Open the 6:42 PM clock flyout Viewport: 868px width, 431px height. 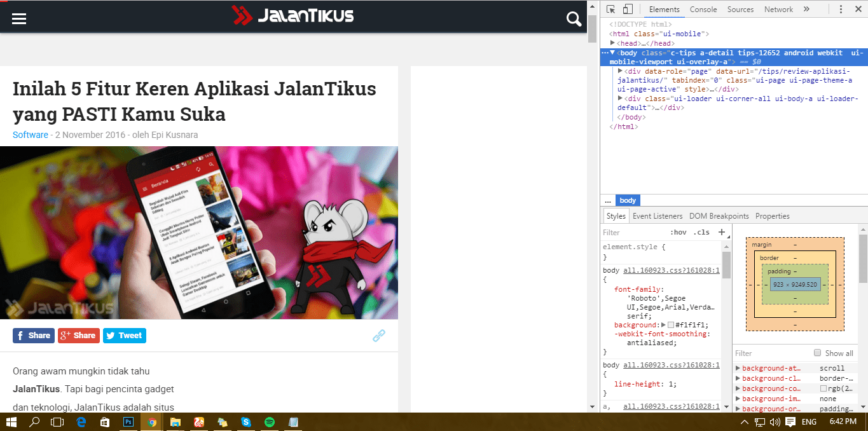coord(843,421)
